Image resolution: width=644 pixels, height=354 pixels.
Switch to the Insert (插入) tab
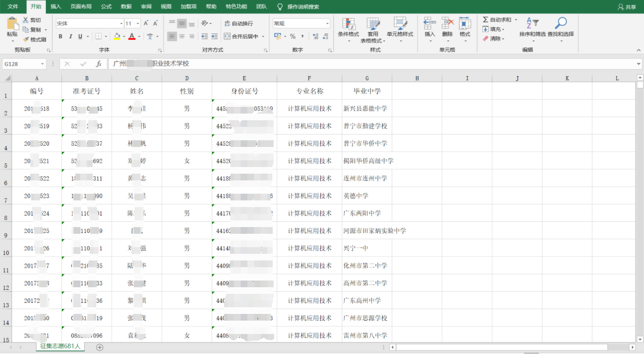pyautogui.click(x=56, y=7)
